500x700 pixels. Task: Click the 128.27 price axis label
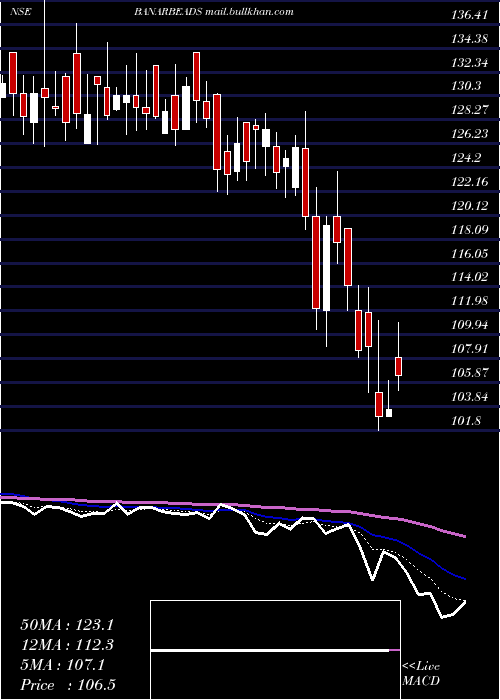pyautogui.click(x=469, y=110)
